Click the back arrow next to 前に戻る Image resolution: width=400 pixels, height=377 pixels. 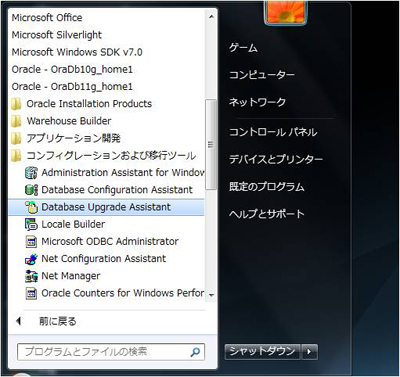click(x=19, y=321)
